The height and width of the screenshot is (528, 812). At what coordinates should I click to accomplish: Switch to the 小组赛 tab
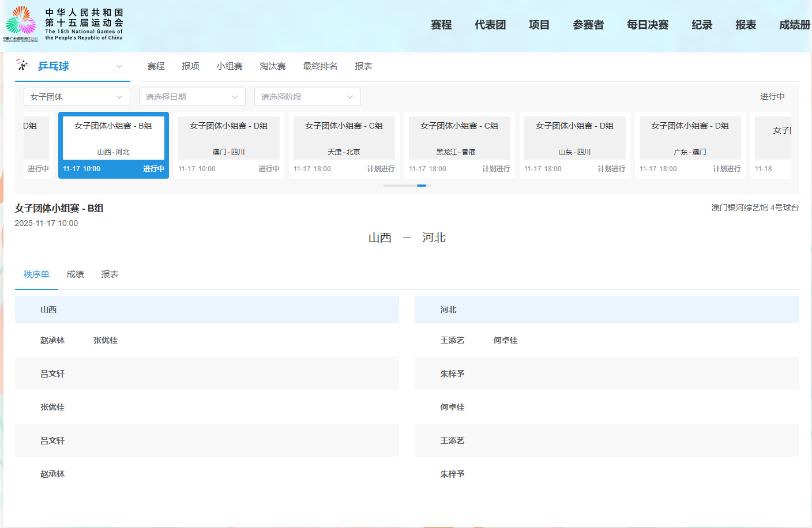pyautogui.click(x=230, y=66)
